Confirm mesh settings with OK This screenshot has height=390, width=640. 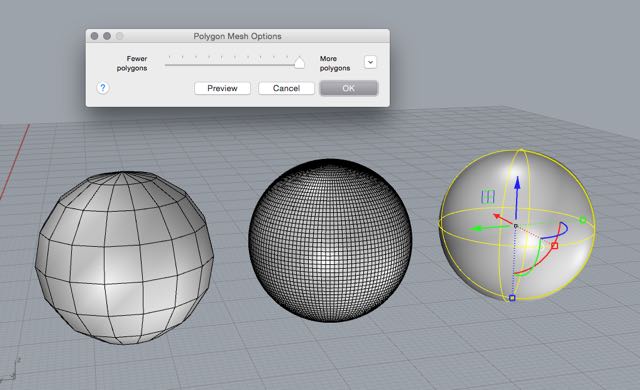pyautogui.click(x=349, y=88)
